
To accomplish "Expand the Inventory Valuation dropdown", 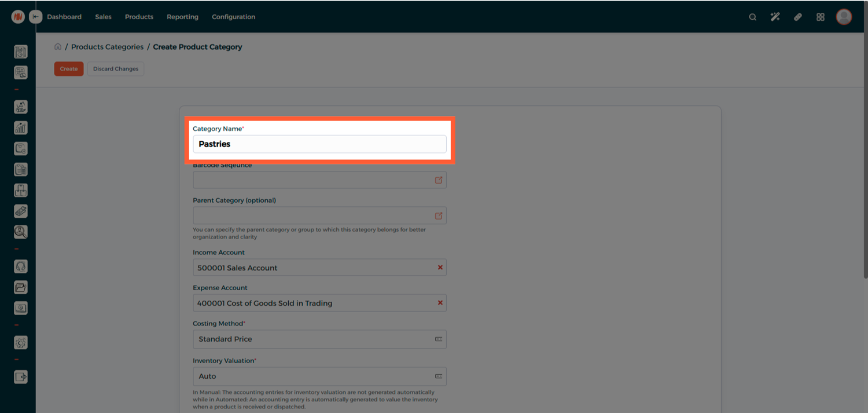I will 438,377.
